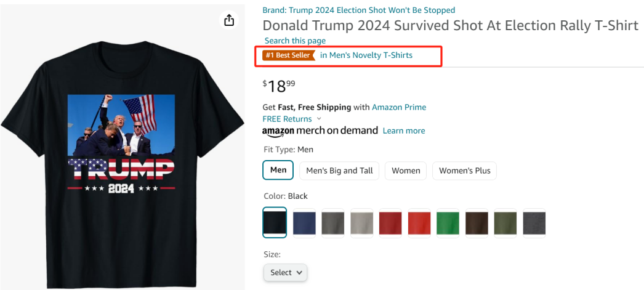Switch fit type to Women
Image resolution: width=644 pixels, height=290 pixels.
406,171
